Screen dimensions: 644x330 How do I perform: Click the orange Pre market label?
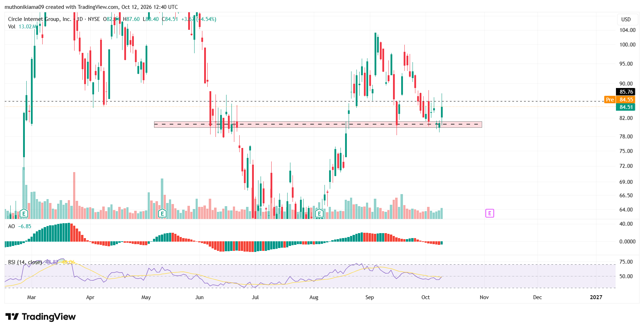tap(610, 99)
